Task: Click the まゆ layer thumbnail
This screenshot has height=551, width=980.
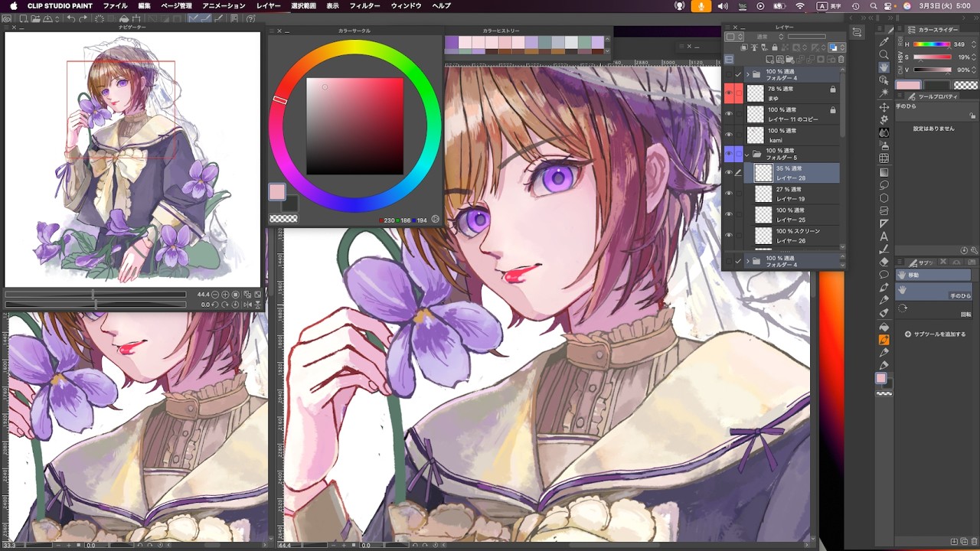Action: point(756,93)
